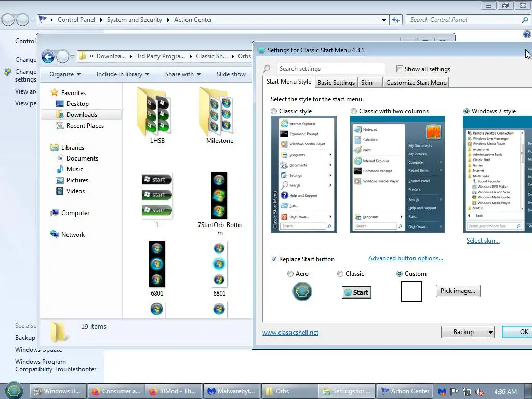The height and width of the screenshot is (399, 532).
Task: Open the Customize Start Menu tab
Action: click(x=416, y=83)
